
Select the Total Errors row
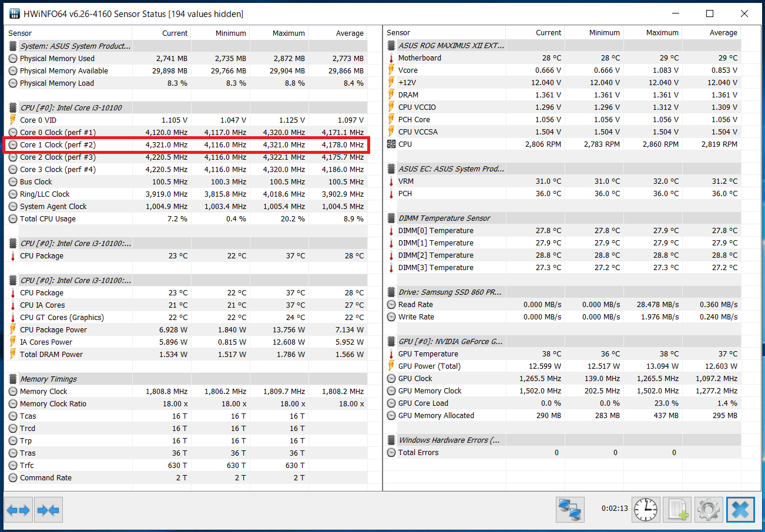tap(562, 452)
